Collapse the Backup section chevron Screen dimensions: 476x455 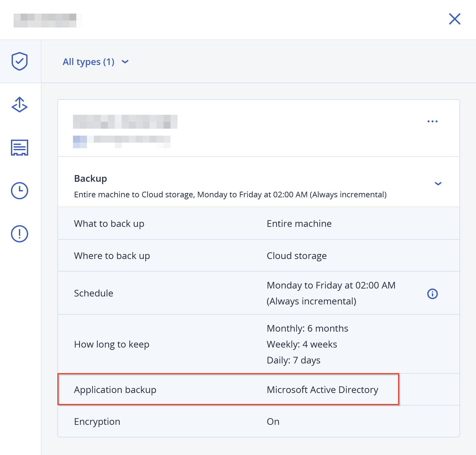click(x=438, y=183)
